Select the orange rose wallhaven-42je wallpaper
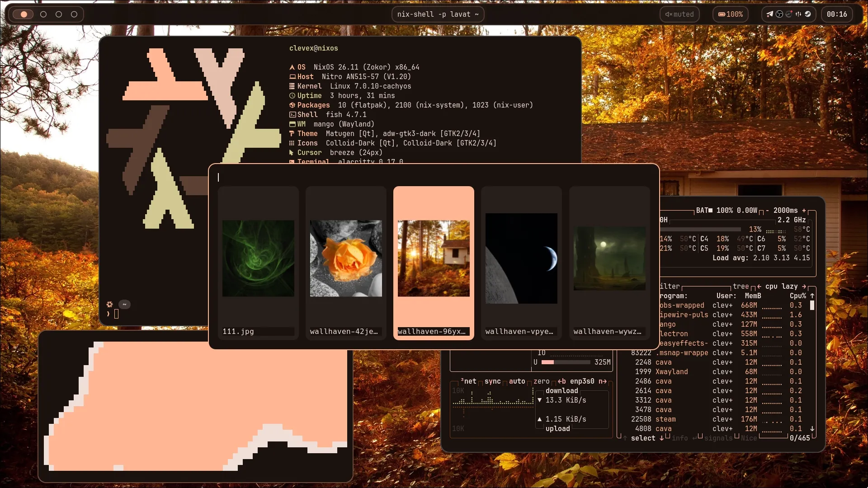 [346, 263]
